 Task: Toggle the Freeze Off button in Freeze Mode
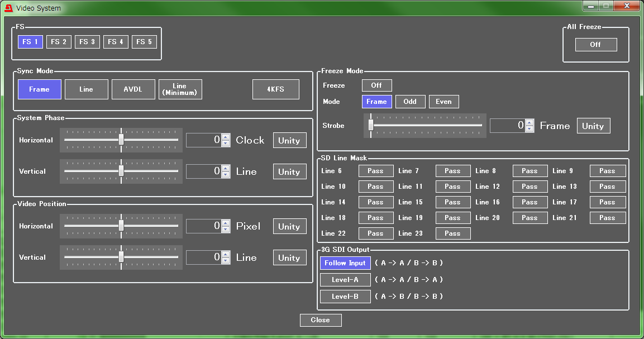pos(376,85)
